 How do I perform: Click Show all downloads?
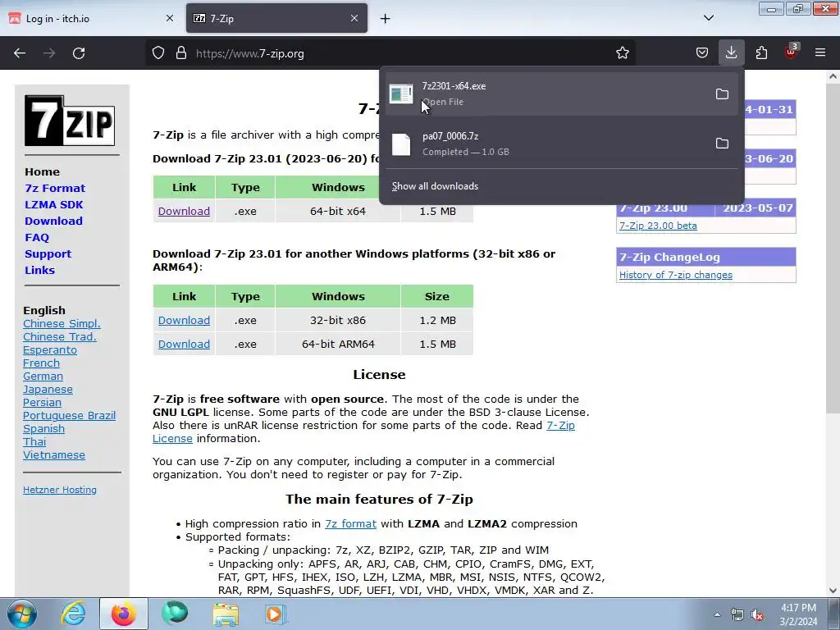[435, 186]
